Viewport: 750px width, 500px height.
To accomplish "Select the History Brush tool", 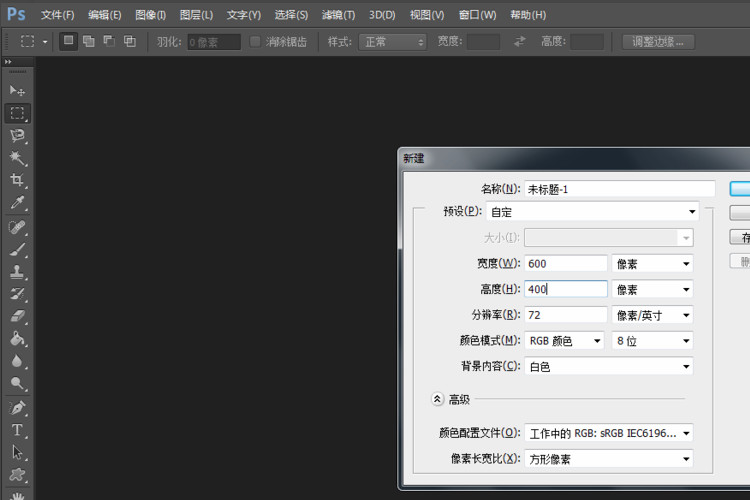I will tap(17, 294).
